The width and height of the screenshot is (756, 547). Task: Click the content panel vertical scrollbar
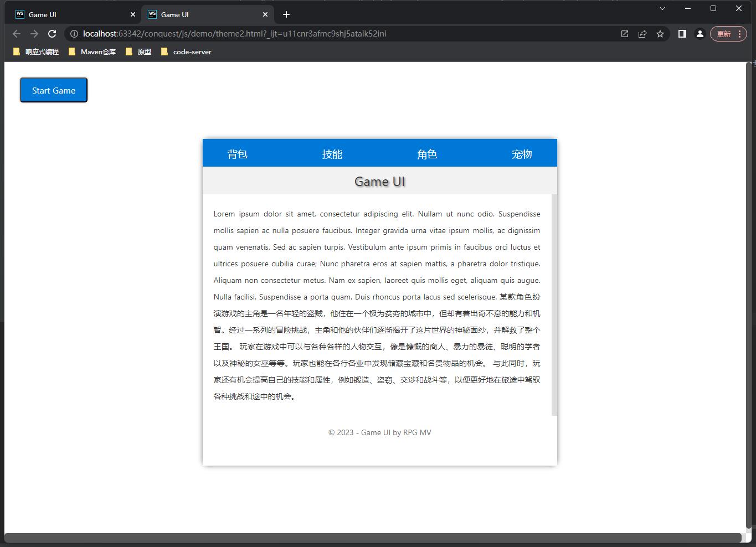(x=554, y=305)
